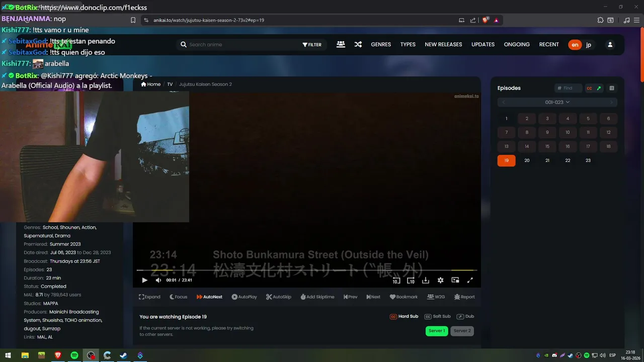
Task: Go to NEW RELEASES
Action: pos(443,44)
